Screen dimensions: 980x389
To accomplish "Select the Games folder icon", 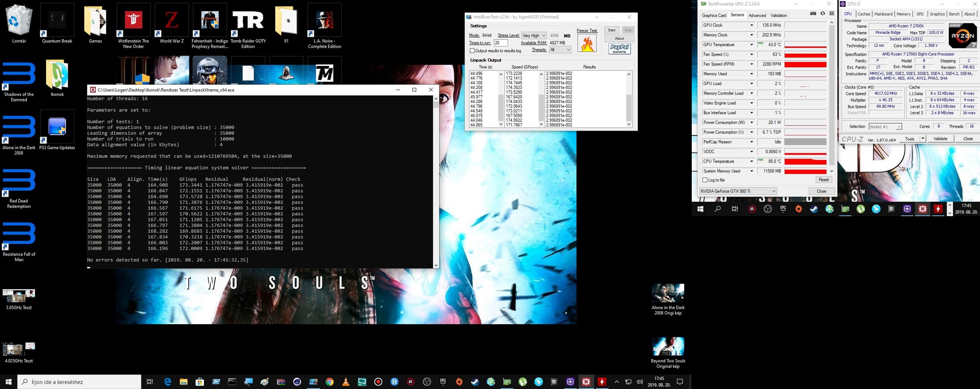I will coord(95,24).
